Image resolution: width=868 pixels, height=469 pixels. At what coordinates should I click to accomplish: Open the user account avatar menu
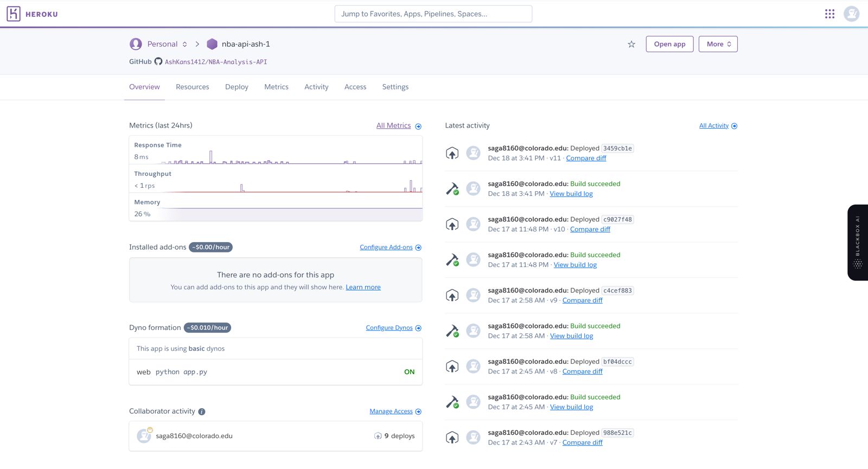click(851, 14)
